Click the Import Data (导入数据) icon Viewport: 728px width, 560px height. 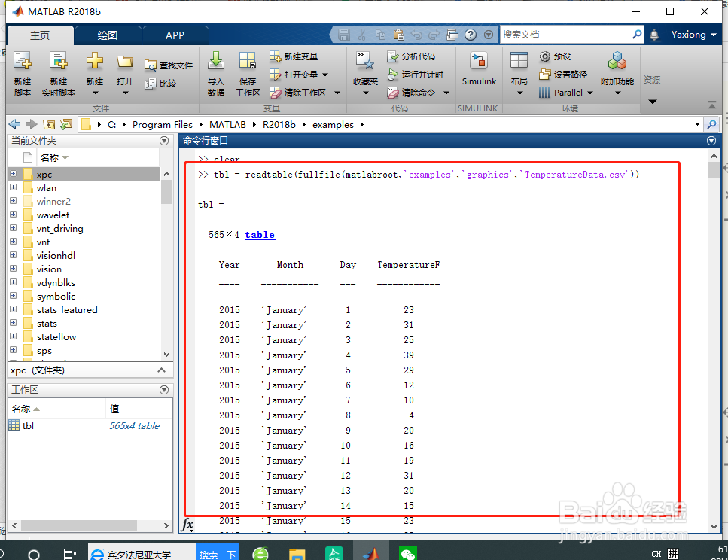[x=216, y=61]
